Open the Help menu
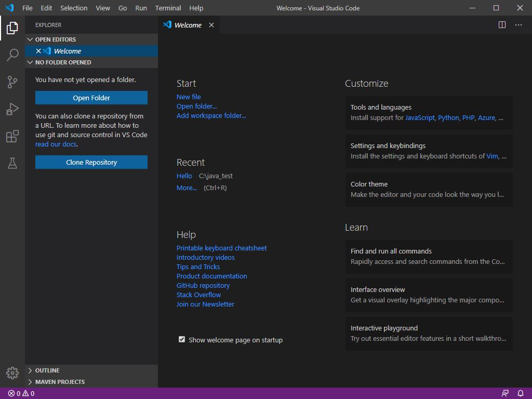The width and height of the screenshot is (532, 399). (196, 8)
